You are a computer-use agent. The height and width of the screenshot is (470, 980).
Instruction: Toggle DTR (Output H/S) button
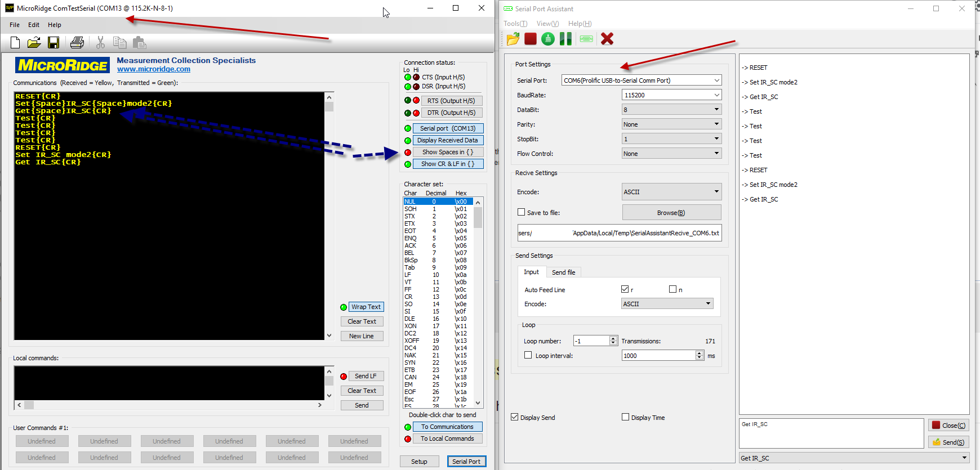click(451, 113)
